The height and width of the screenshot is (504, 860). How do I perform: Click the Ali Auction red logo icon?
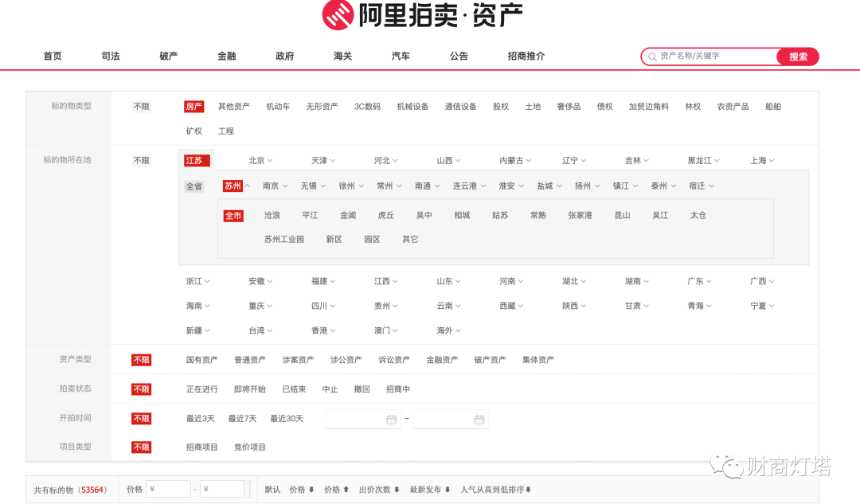coord(338,14)
